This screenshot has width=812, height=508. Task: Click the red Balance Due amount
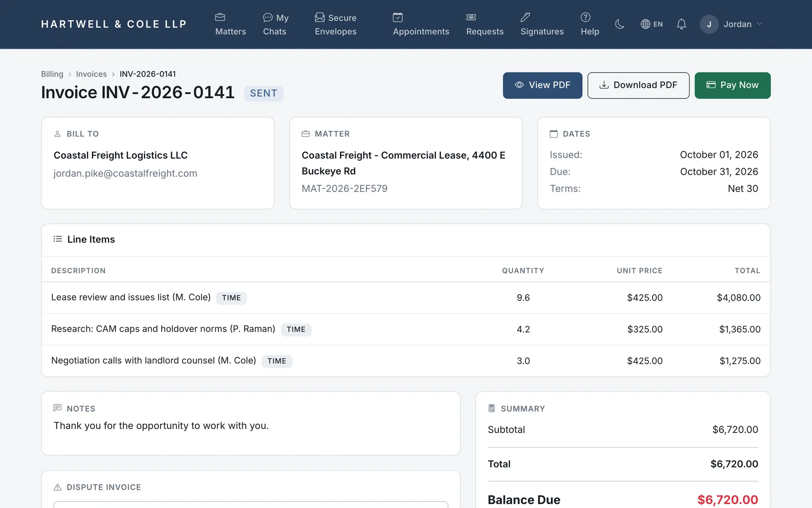728,499
